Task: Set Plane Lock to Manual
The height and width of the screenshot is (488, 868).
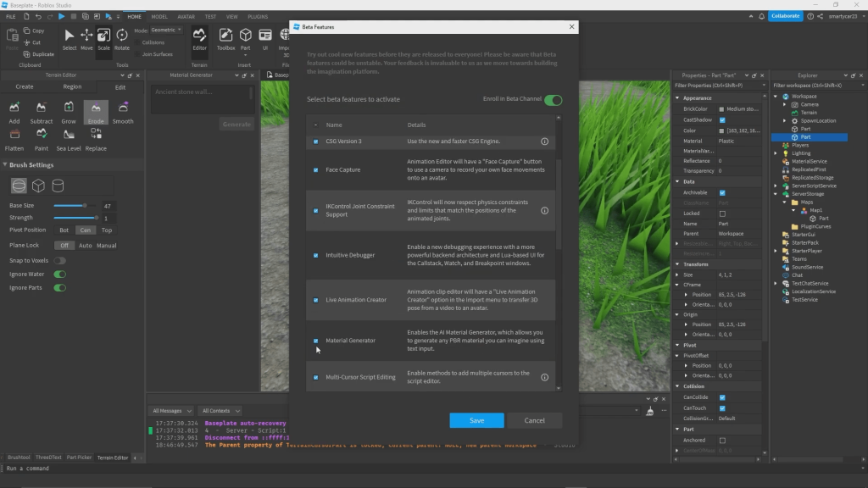Action: click(x=106, y=246)
